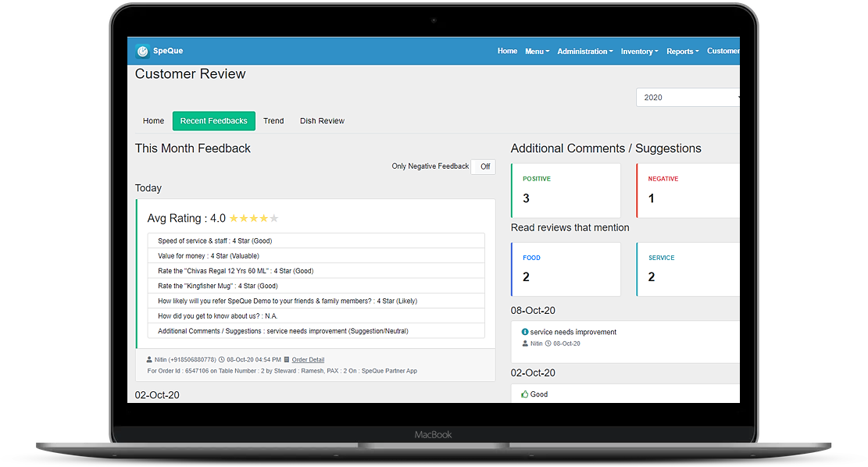This screenshot has width=868, height=467.
Task: Click the person icon under the service comment
Action: (525, 343)
